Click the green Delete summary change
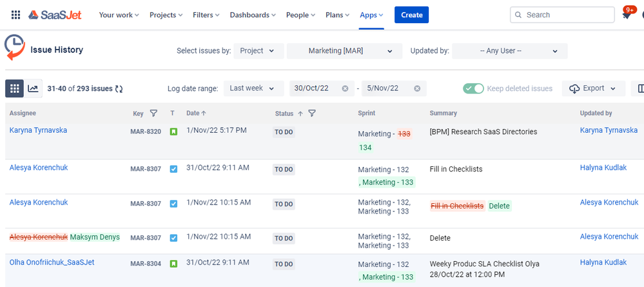This screenshot has height=287, width=644. (x=500, y=206)
